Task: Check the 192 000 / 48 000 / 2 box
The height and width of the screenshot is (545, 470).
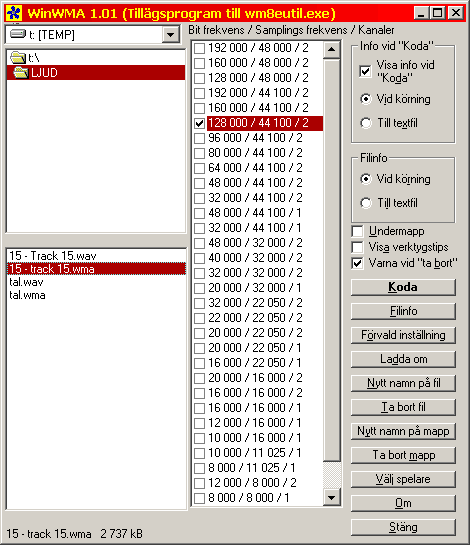Action: [x=199, y=48]
